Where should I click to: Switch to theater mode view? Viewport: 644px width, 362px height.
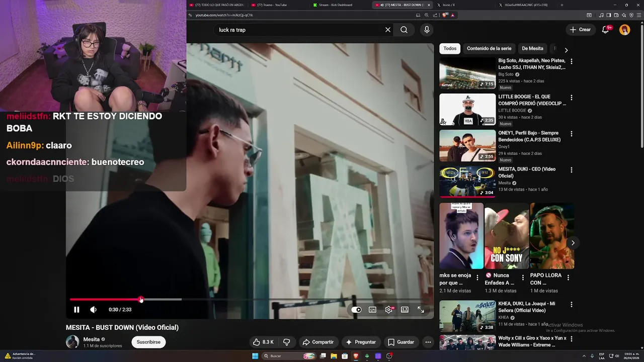[405, 310]
